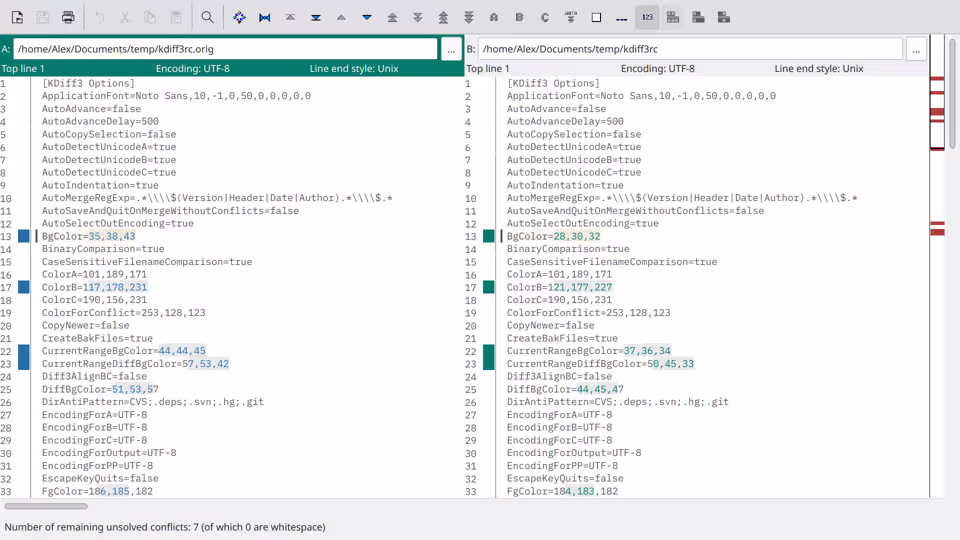This screenshot has width=960, height=540.
Task: Click the greyed-out Save floppy icon
Action: pyautogui.click(x=42, y=18)
